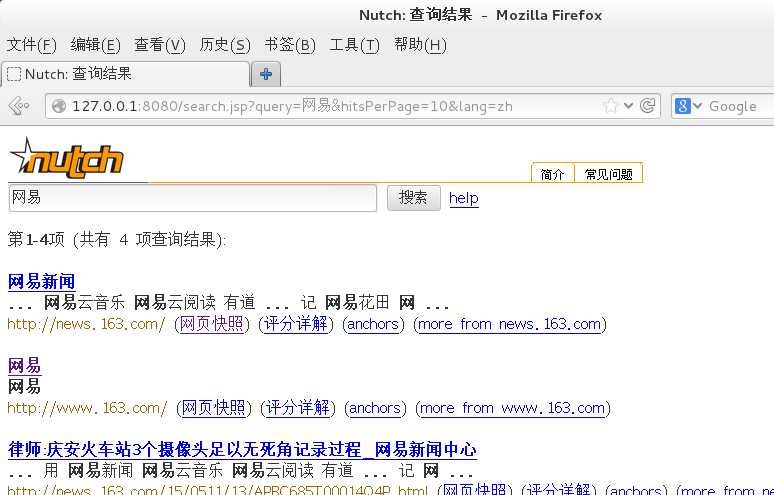This screenshot has width=774, height=495.
Task: Open the 帮助(H) menu
Action: coord(420,45)
